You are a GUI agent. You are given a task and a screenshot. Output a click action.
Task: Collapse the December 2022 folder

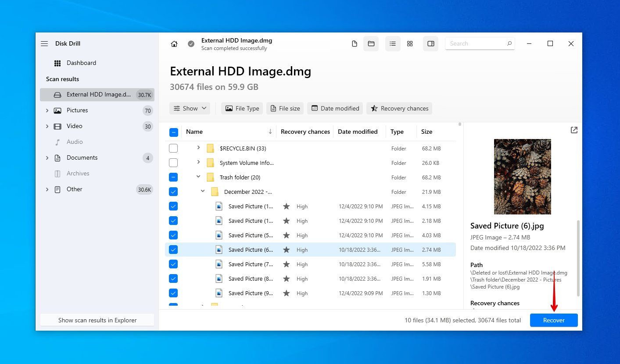pos(203,191)
